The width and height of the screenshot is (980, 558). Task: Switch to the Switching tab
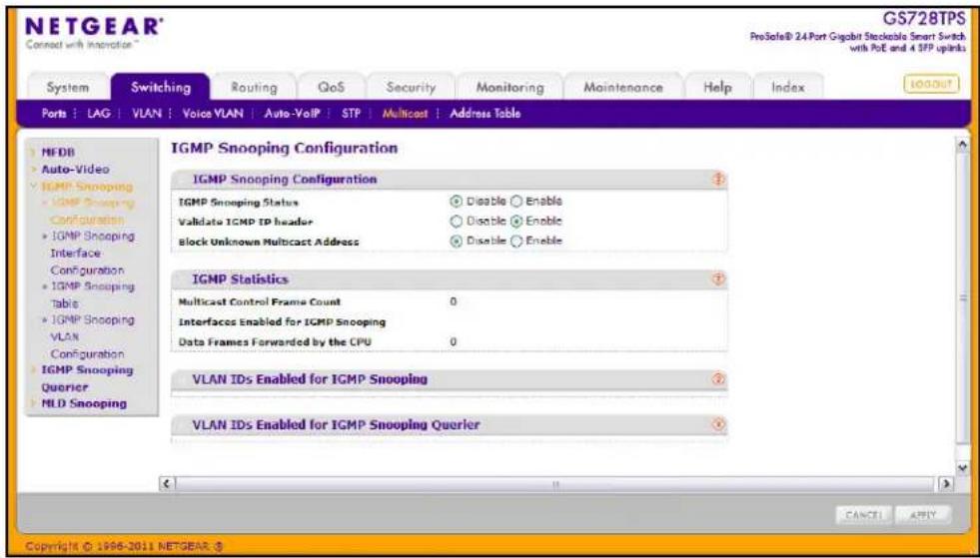(x=161, y=87)
